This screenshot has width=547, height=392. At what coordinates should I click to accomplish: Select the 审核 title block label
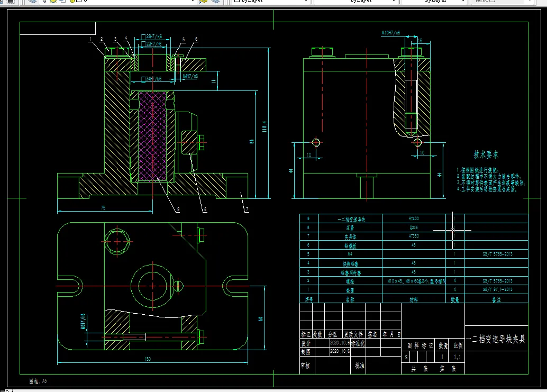[306, 366]
